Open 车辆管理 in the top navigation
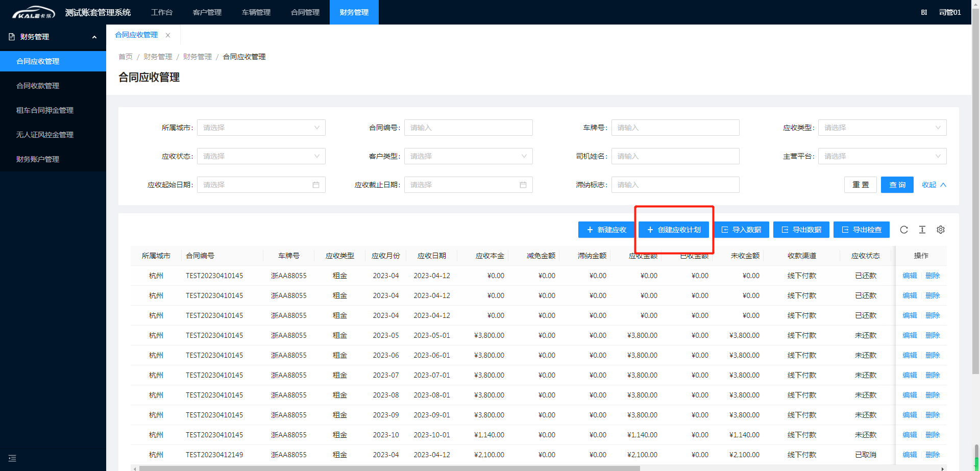The width and height of the screenshot is (980, 471). [256, 12]
